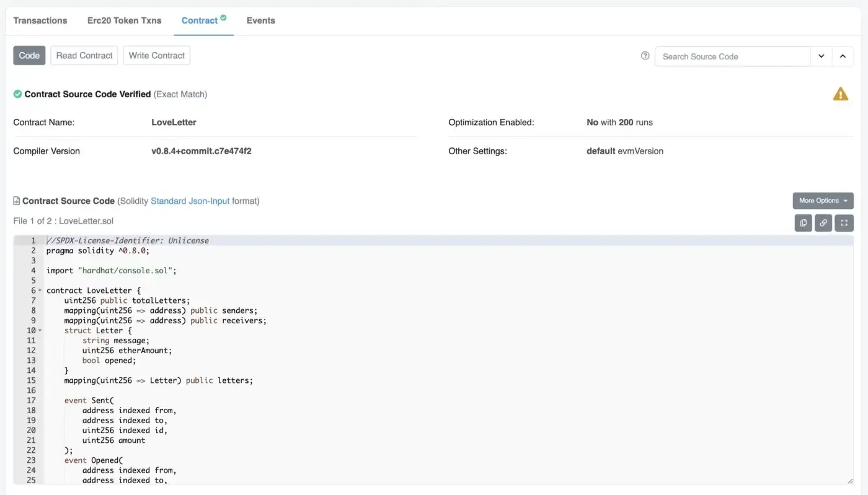Open the More Options dropdown
Screen dimensions: 868x495
823,201
